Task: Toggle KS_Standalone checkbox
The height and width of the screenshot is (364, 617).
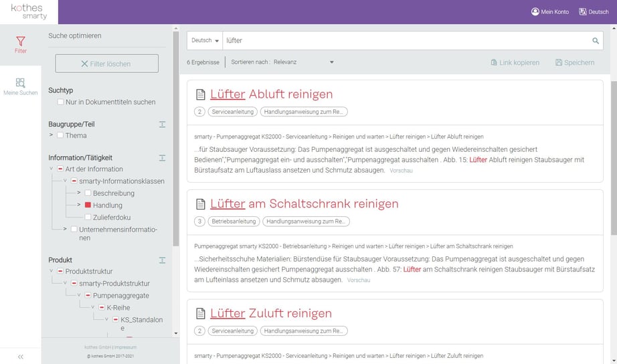Action: [x=116, y=320]
